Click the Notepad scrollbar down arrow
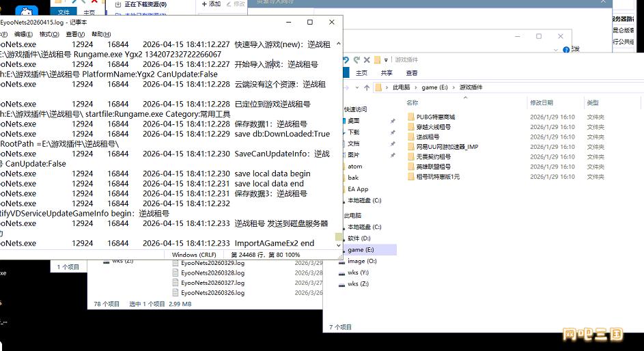This screenshot has width=644, height=351. tap(339, 245)
